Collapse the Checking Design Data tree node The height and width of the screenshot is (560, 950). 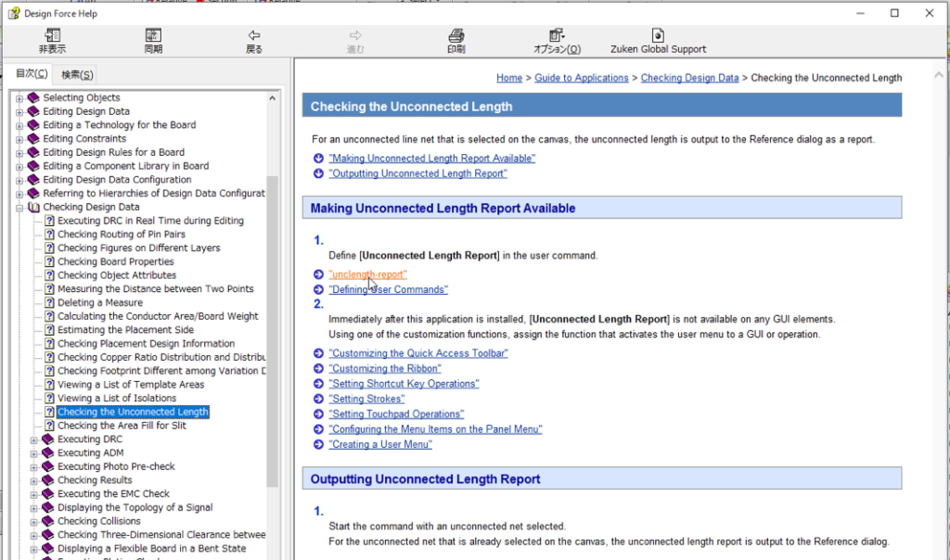[19, 208]
